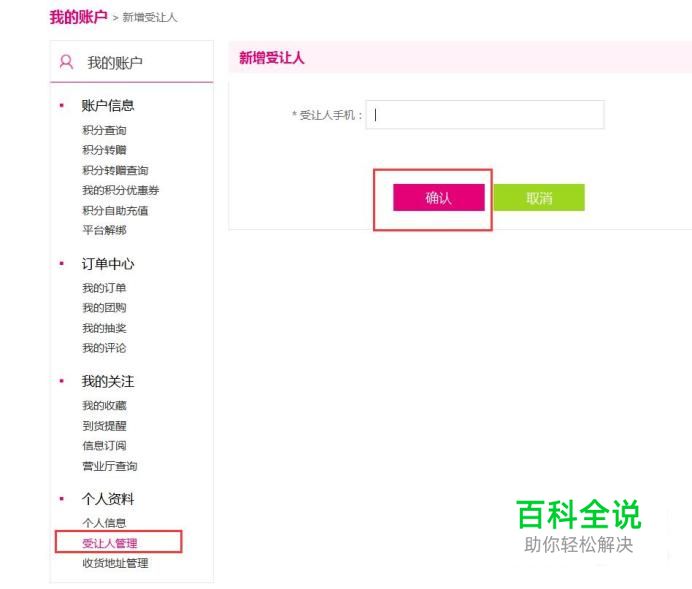The height and width of the screenshot is (589, 692).
Task: Go to 积分转赠查询 page
Action: (x=115, y=170)
